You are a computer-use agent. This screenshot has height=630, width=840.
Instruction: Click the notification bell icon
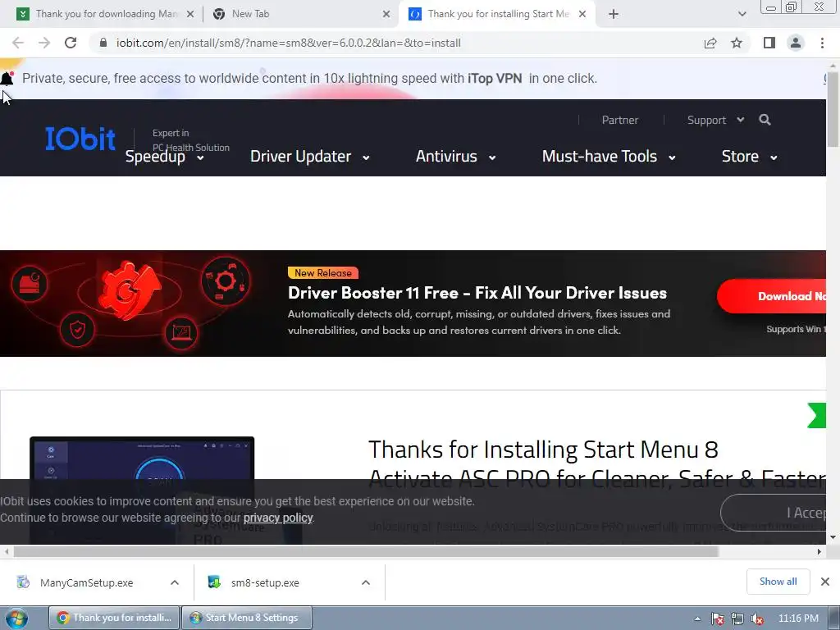(7, 78)
